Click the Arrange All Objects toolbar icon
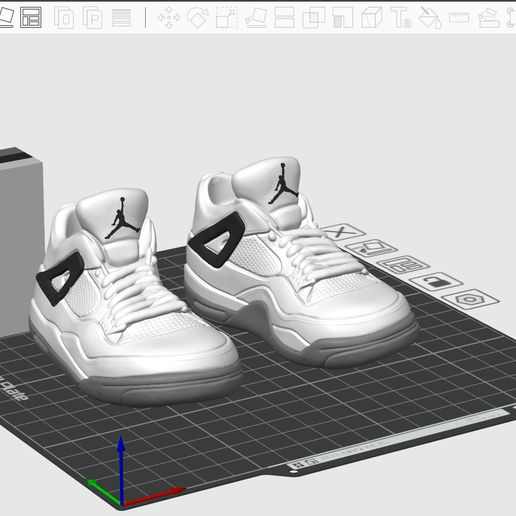The width and height of the screenshot is (516, 516). point(31,17)
